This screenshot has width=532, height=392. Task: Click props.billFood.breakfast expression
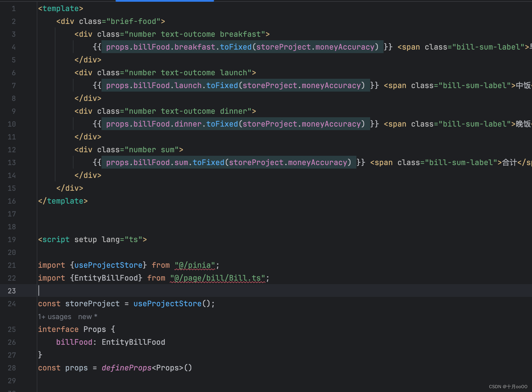pyautogui.click(x=161, y=47)
